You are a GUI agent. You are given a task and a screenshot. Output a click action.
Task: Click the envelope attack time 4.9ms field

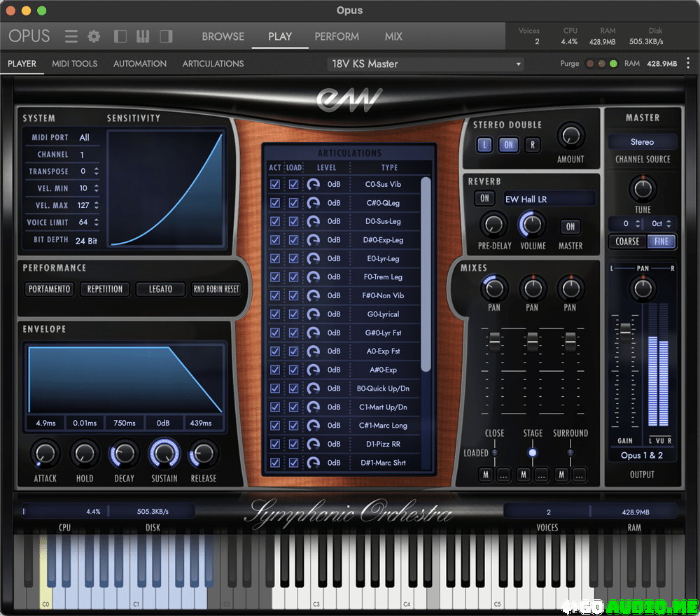pyautogui.click(x=45, y=423)
